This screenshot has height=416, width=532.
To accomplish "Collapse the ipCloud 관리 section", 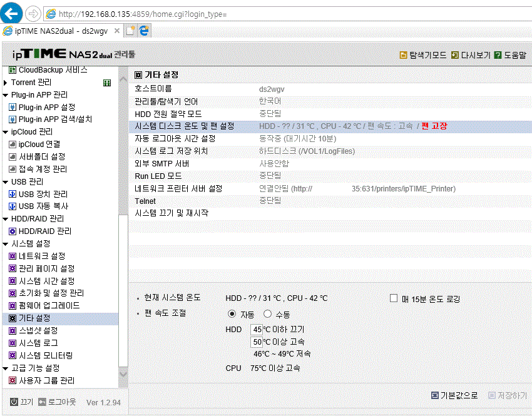I will 5,132.
